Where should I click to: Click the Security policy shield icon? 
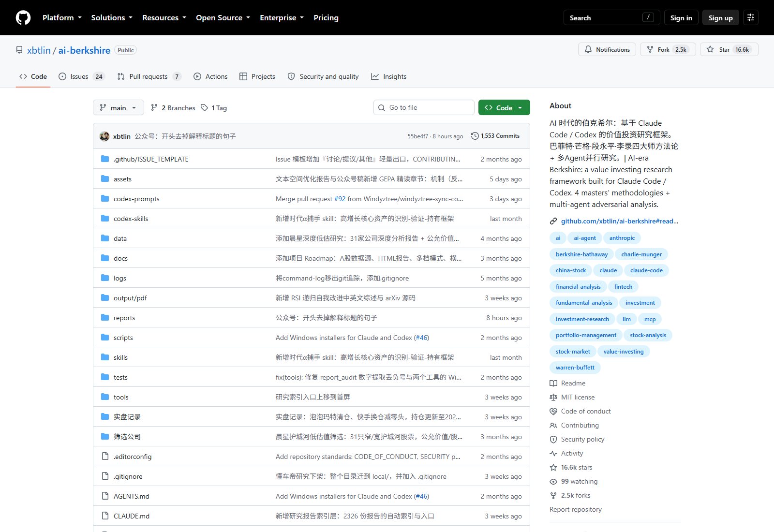click(x=553, y=439)
